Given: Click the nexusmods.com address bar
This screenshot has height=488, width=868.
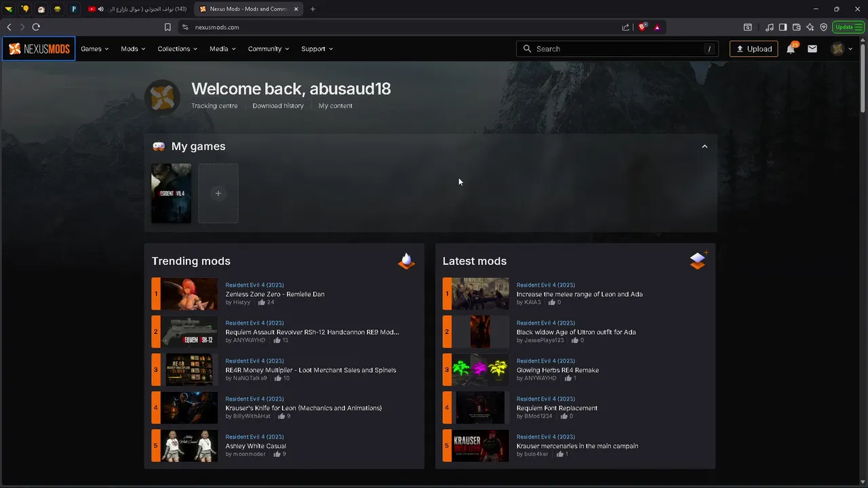Looking at the screenshot, I should click(400, 27).
